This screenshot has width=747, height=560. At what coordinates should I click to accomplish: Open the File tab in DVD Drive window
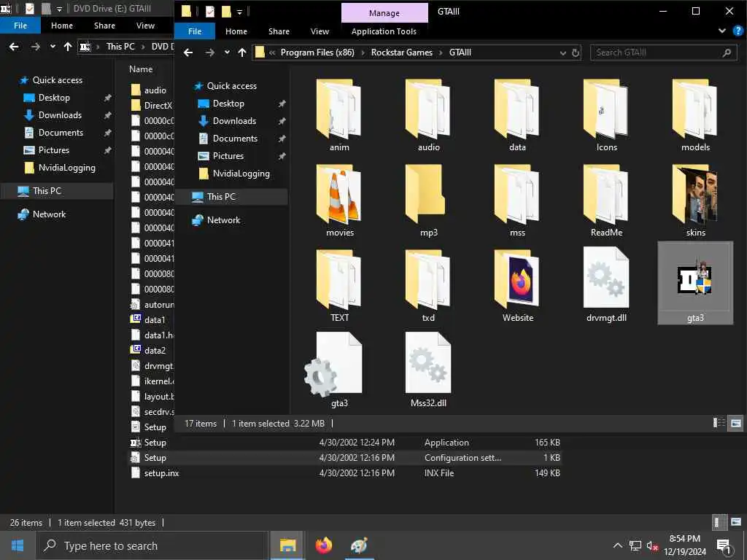(x=20, y=26)
